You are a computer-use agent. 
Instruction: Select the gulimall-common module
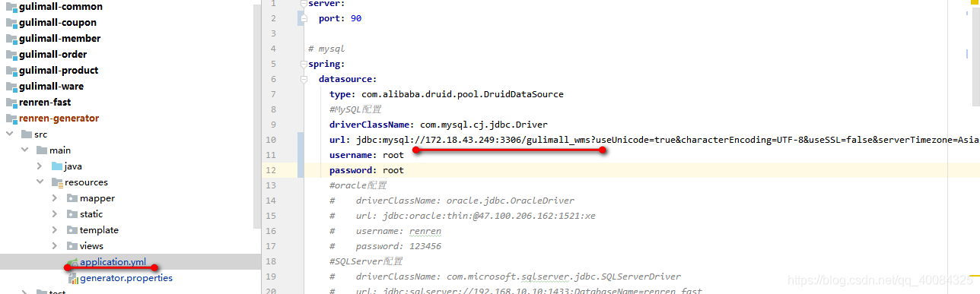tap(60, 6)
